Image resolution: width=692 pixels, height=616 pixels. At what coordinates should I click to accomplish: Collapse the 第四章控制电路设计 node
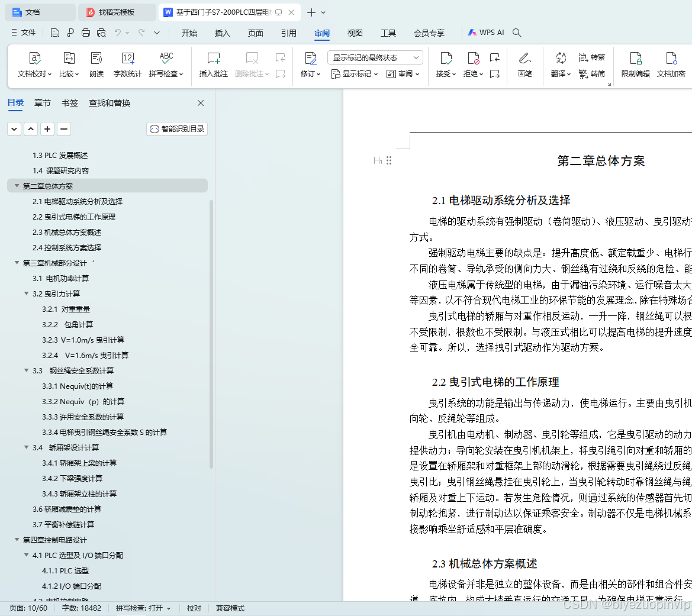17,539
